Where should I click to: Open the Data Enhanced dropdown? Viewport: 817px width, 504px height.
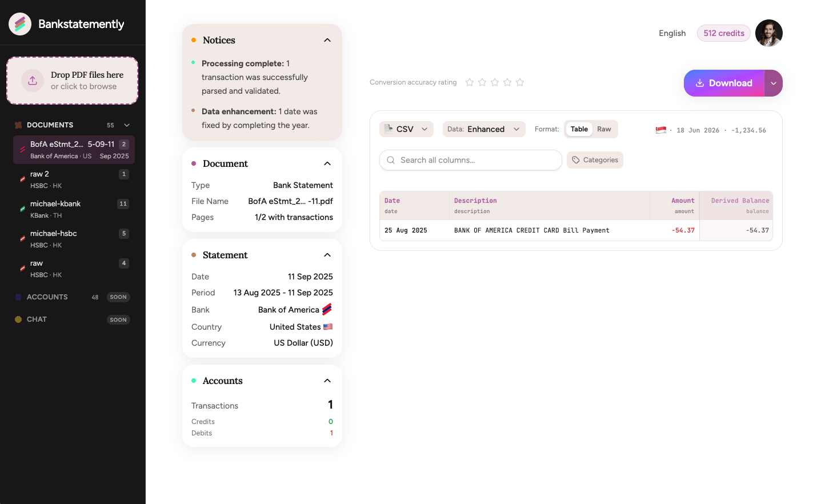click(x=484, y=129)
